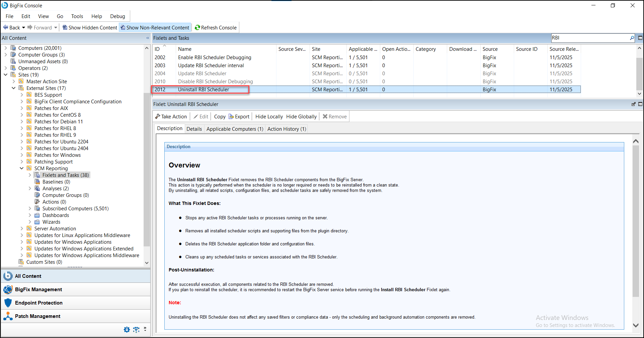Toggle Show Hidden Content
644x338 pixels.
pos(89,27)
